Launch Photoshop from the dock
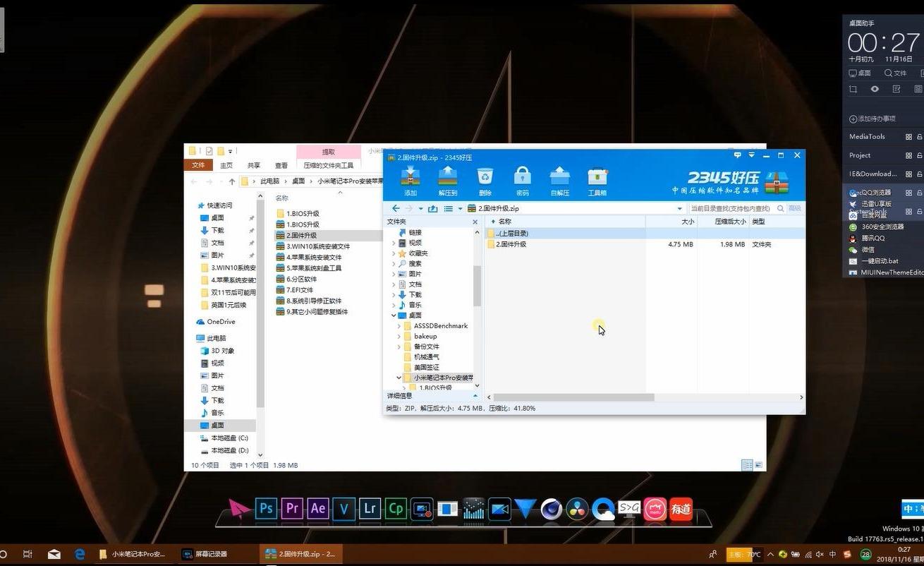The image size is (924, 566). pos(266,508)
